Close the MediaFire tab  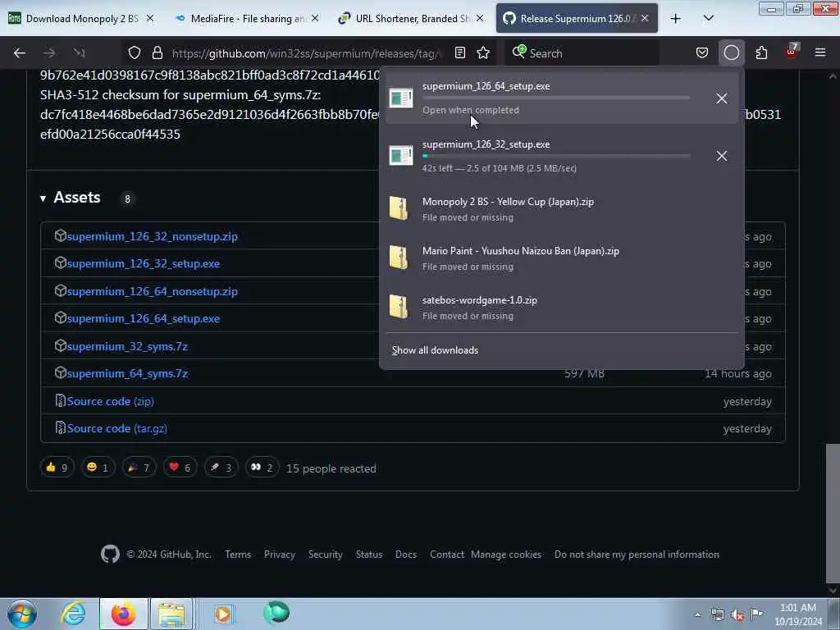tap(315, 18)
